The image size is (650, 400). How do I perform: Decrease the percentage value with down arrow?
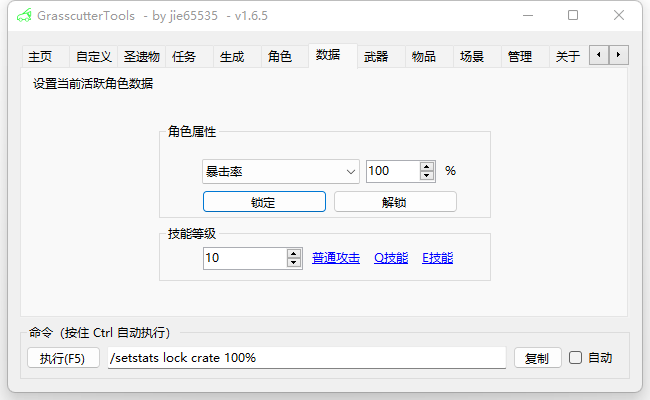tap(427, 176)
